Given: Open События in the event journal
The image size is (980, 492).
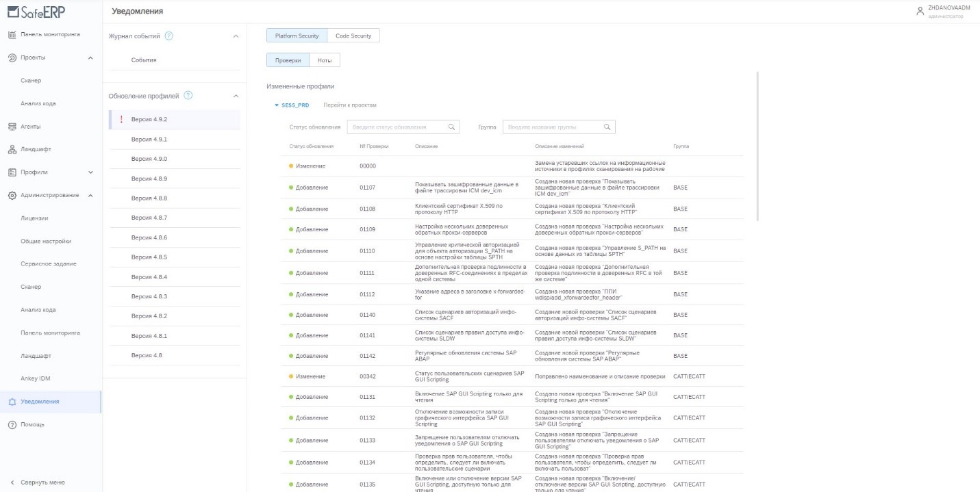Looking at the screenshot, I should click(144, 60).
